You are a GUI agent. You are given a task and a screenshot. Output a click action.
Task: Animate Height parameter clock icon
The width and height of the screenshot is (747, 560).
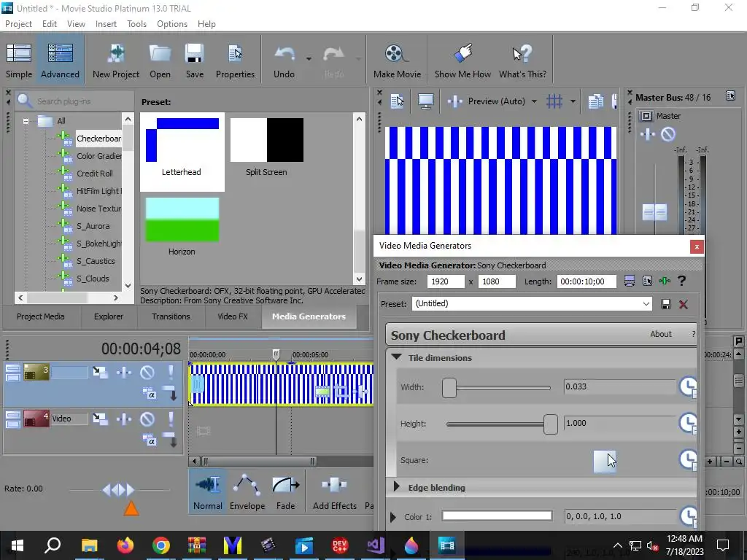(688, 423)
